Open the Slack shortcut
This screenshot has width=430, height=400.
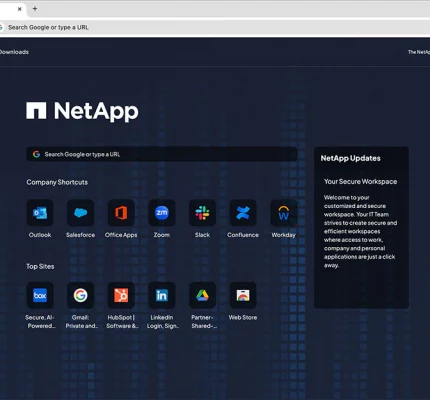[202, 213]
